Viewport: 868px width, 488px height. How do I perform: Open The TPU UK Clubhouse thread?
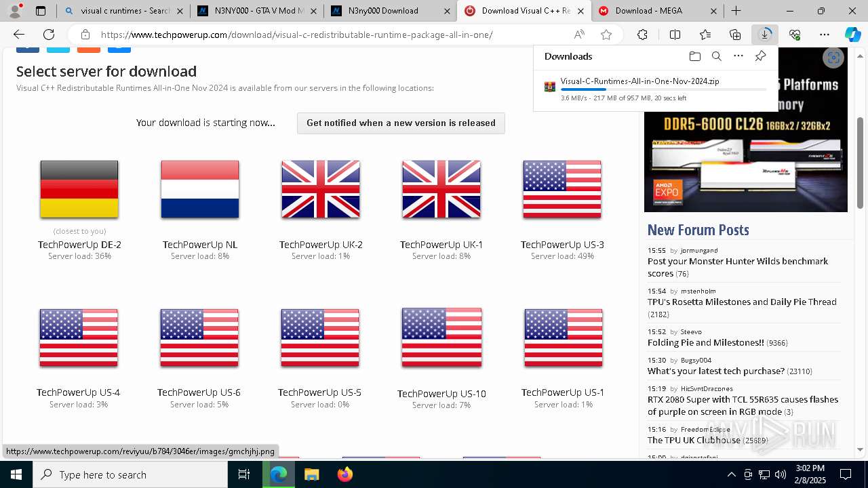pos(694,440)
